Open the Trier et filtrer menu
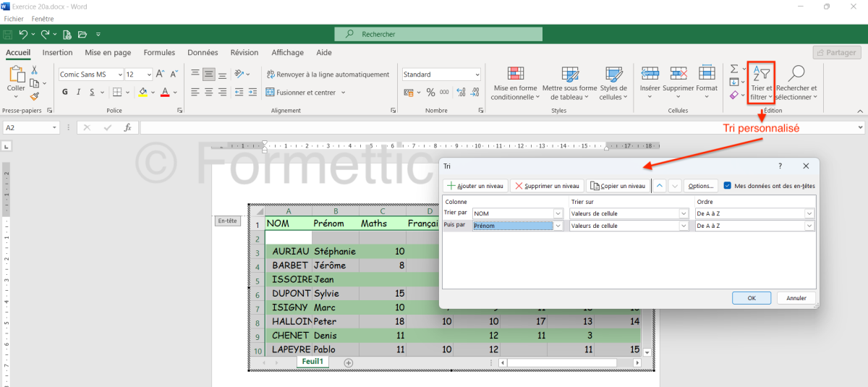This screenshot has height=387, width=868. [761, 82]
